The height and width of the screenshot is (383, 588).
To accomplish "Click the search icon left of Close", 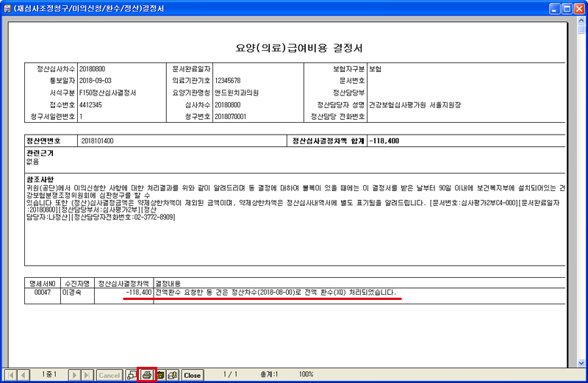I will pos(173,375).
